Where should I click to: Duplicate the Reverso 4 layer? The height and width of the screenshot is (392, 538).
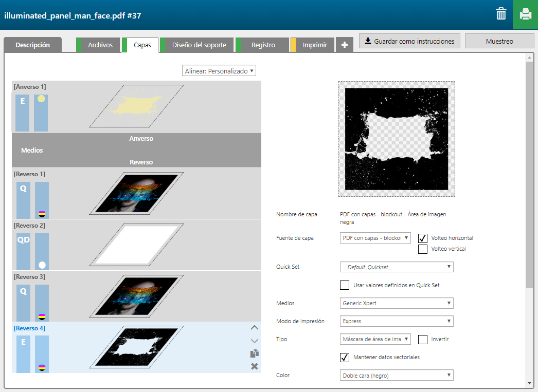click(254, 353)
